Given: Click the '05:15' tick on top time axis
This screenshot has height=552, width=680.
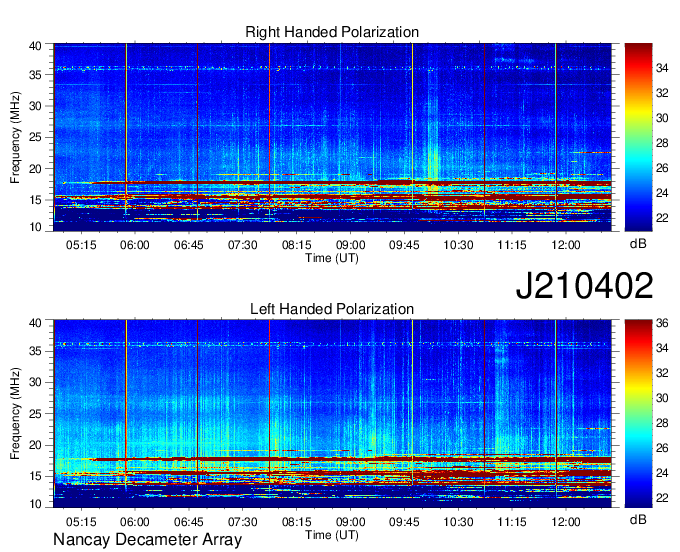Looking at the screenshot, I should click(81, 245).
